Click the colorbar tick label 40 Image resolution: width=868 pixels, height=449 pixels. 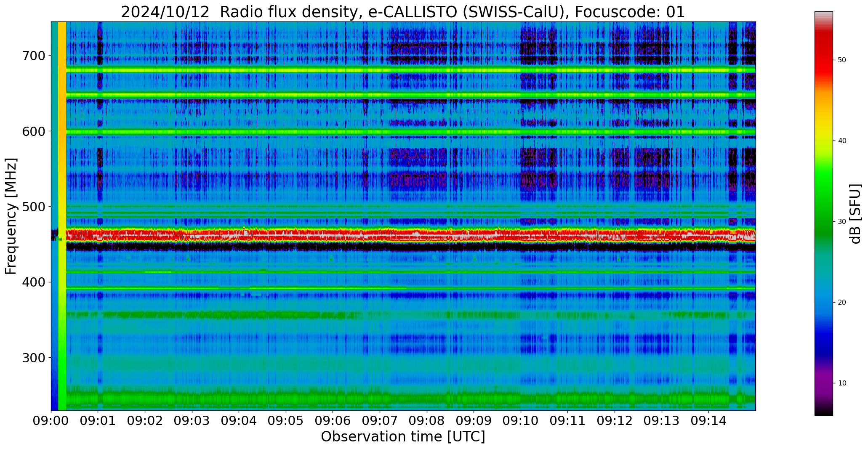pyautogui.click(x=842, y=141)
